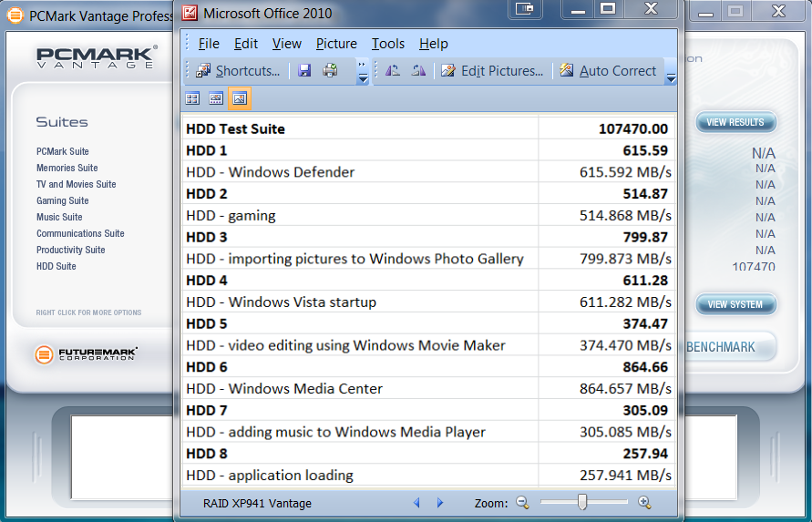
Task: Open the Picture menu
Action: pyautogui.click(x=336, y=44)
